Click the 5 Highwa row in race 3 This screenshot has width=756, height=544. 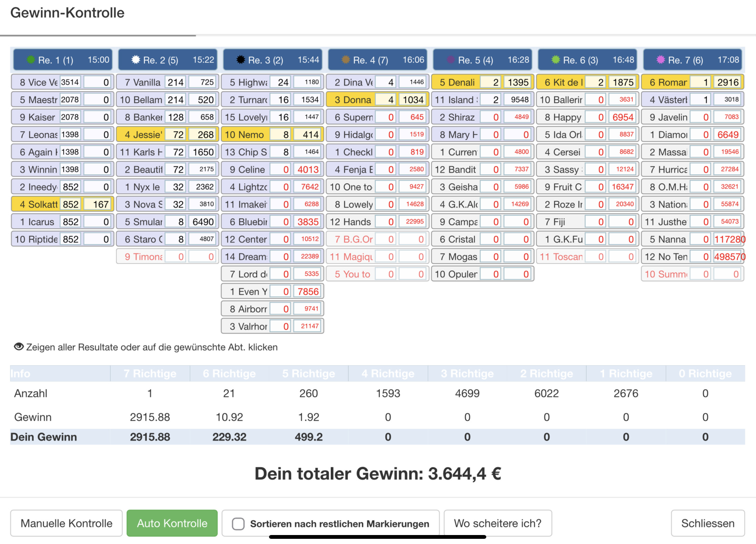[x=272, y=82]
